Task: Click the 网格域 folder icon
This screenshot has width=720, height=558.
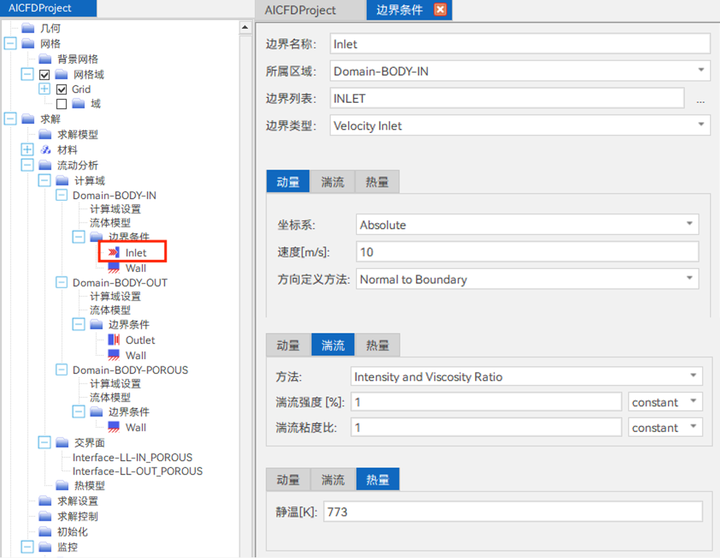Action: pos(62,74)
